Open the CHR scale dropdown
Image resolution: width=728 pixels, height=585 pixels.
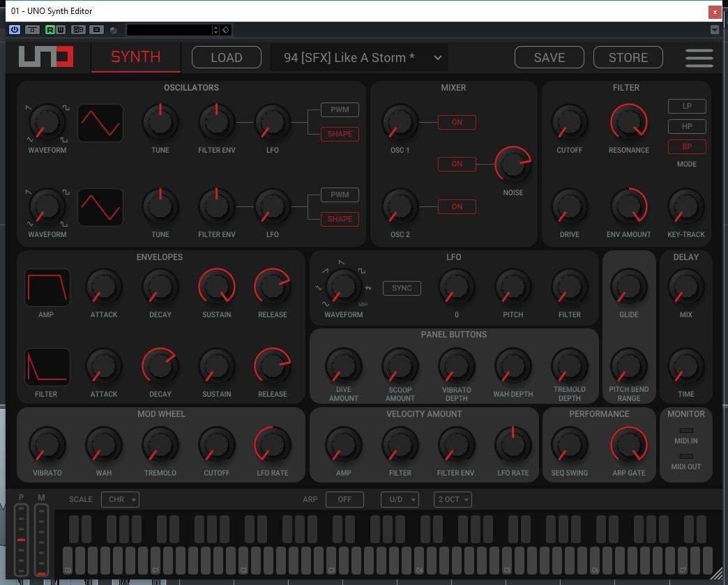(x=120, y=499)
